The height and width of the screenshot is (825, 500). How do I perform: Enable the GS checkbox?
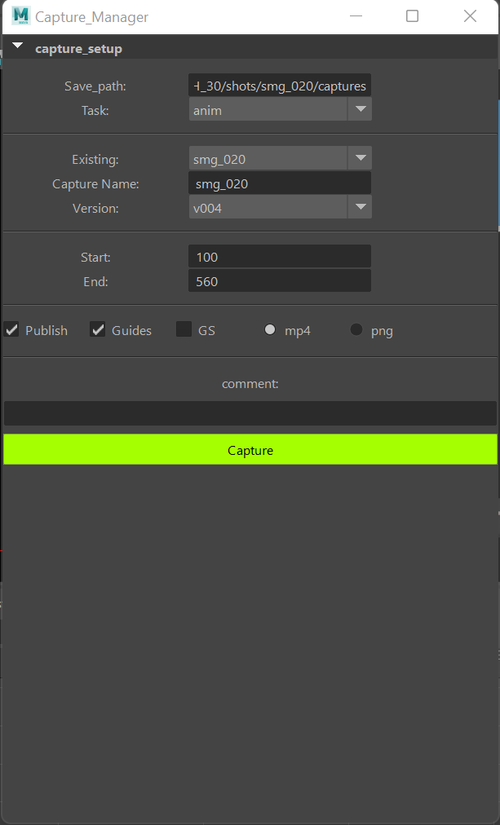pos(184,330)
